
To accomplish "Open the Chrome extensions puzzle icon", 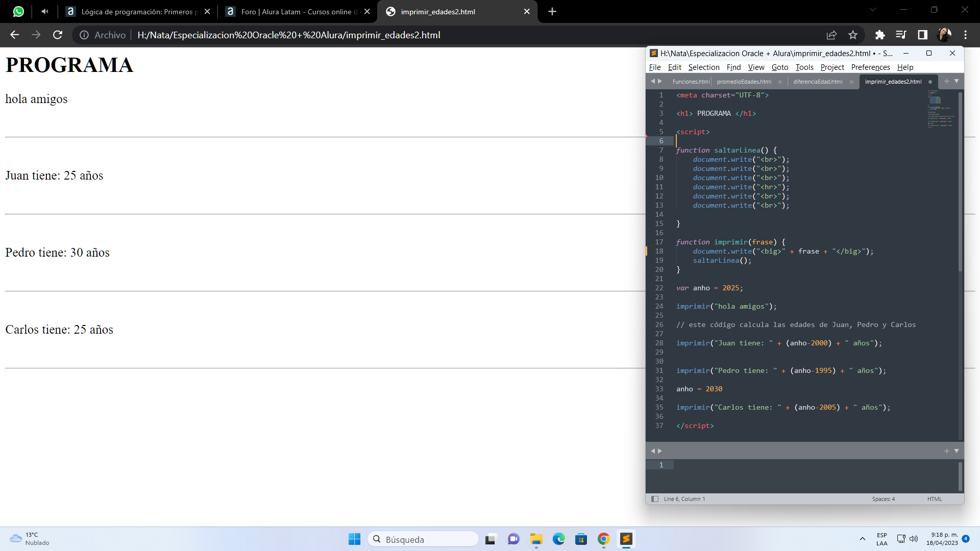I will 880,35.
